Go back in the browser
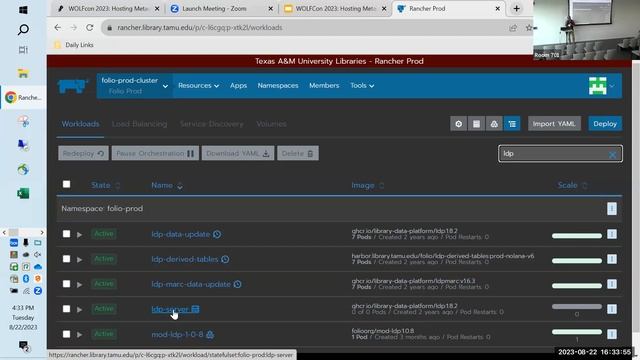This screenshot has height=360, width=640. click(x=58, y=27)
